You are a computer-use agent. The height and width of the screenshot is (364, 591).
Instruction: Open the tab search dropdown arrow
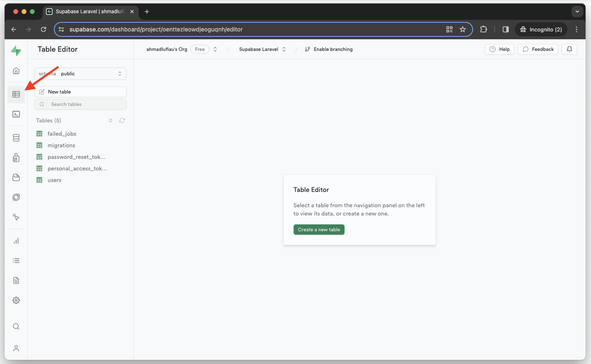tap(577, 12)
